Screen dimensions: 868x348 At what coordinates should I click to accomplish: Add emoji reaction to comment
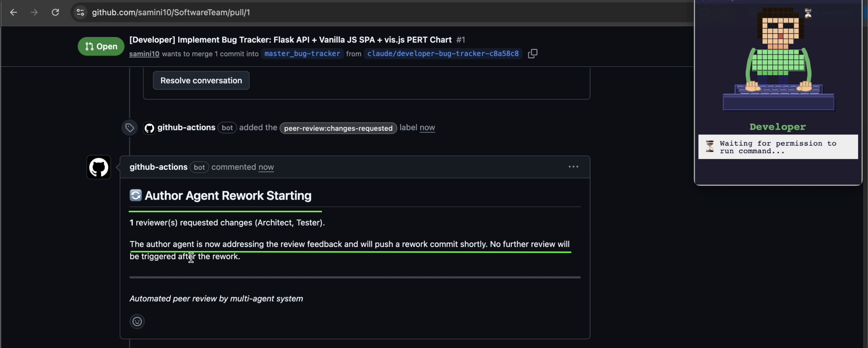coord(137,321)
